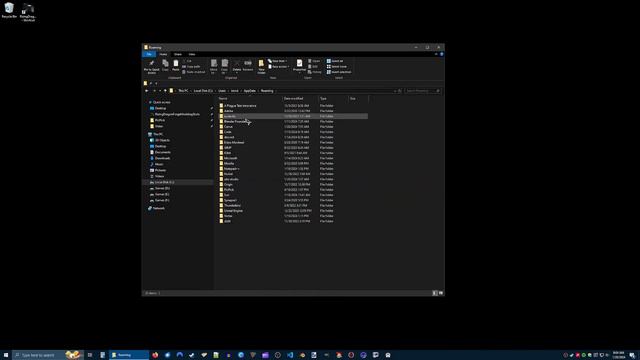Click the Search Roaming input box
The width and height of the screenshot is (640, 360).
click(x=422, y=91)
